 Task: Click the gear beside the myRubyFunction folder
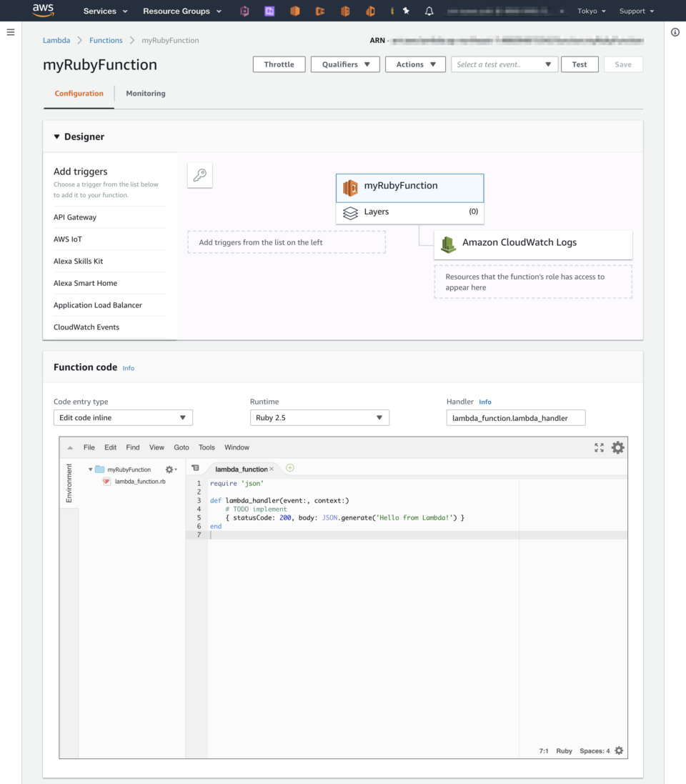[169, 469]
